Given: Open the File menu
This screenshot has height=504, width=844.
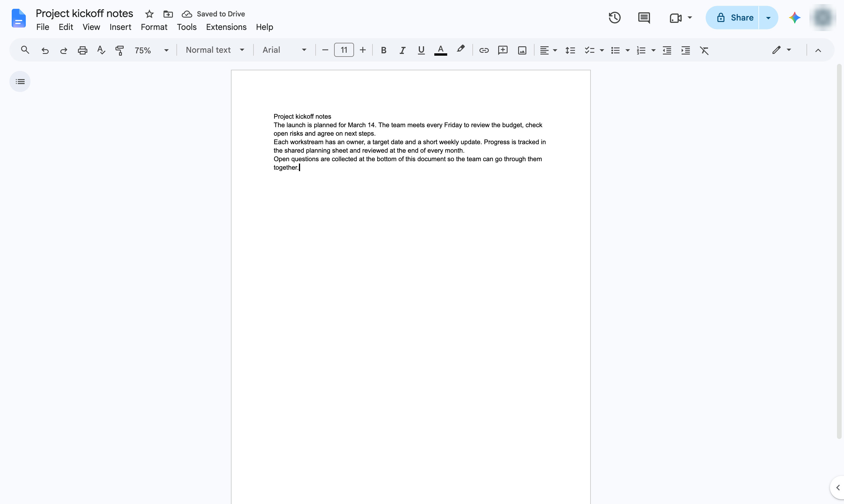Looking at the screenshot, I should click(x=43, y=27).
